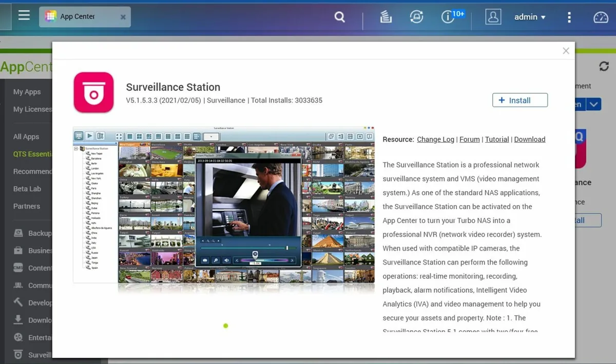Viewport: 616px width, 364px height.
Task: Click the Surveillance category camera icon
Action: (x=18, y=355)
